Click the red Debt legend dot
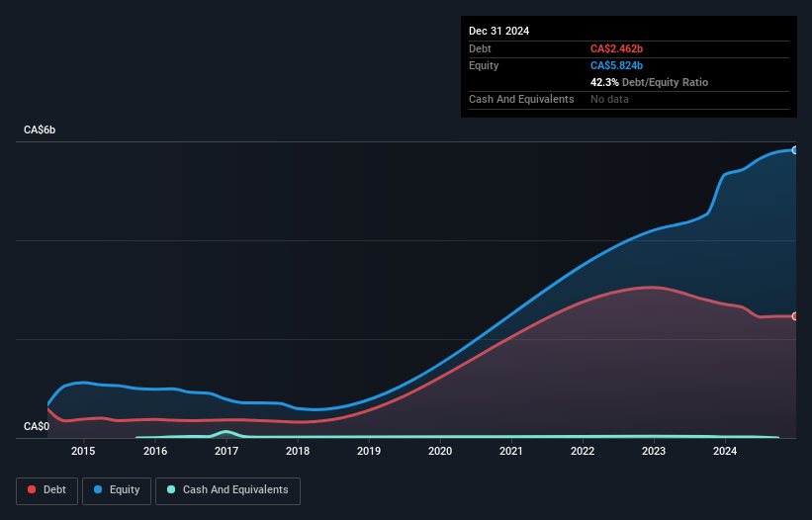812x520 pixels. (x=32, y=489)
